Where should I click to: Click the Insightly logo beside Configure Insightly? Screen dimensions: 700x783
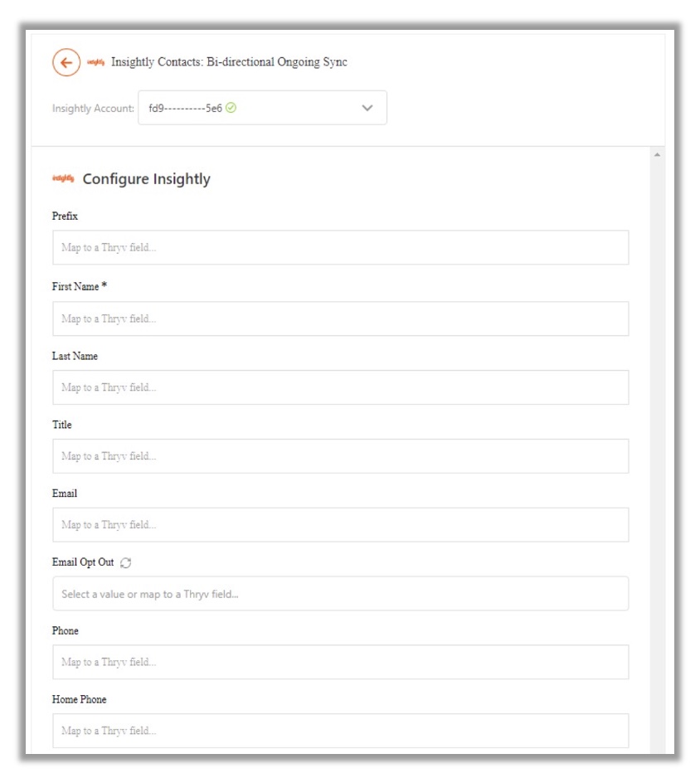(64, 178)
